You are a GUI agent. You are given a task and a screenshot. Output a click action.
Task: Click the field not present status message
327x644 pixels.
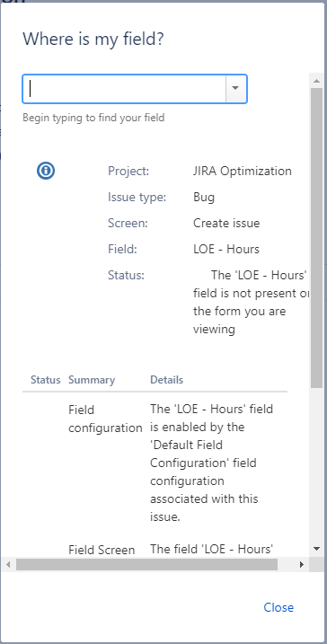251,303
